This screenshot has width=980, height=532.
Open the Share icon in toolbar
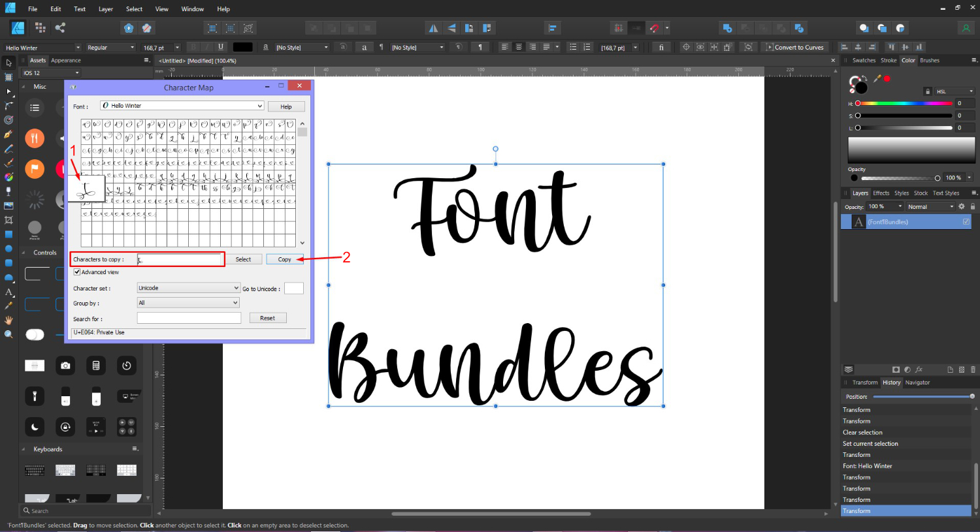pyautogui.click(x=60, y=27)
